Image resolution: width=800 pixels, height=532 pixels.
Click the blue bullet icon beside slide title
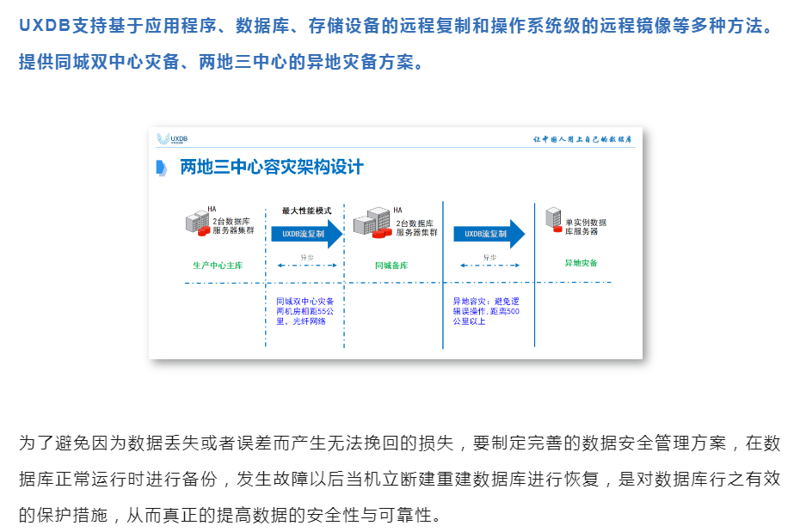click(161, 168)
